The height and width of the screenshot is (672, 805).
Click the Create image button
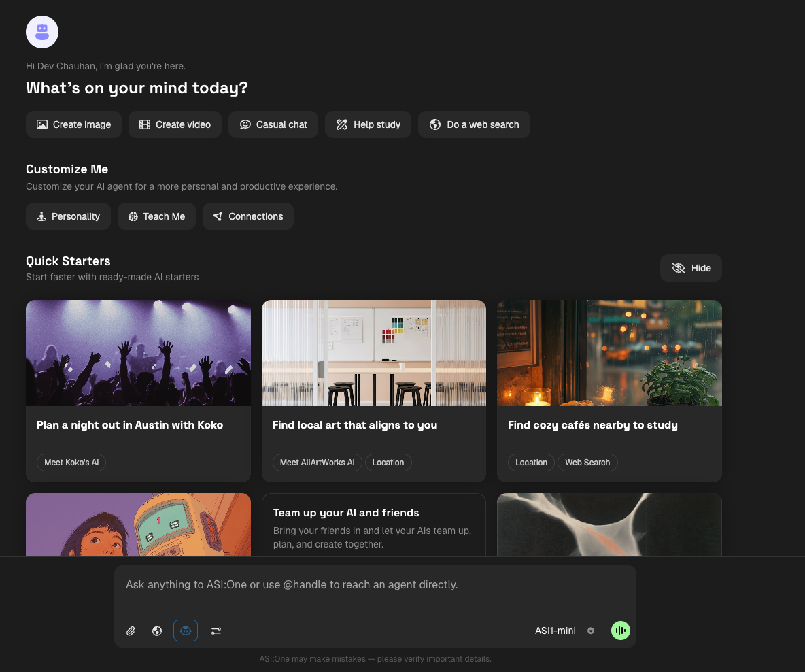pos(73,124)
